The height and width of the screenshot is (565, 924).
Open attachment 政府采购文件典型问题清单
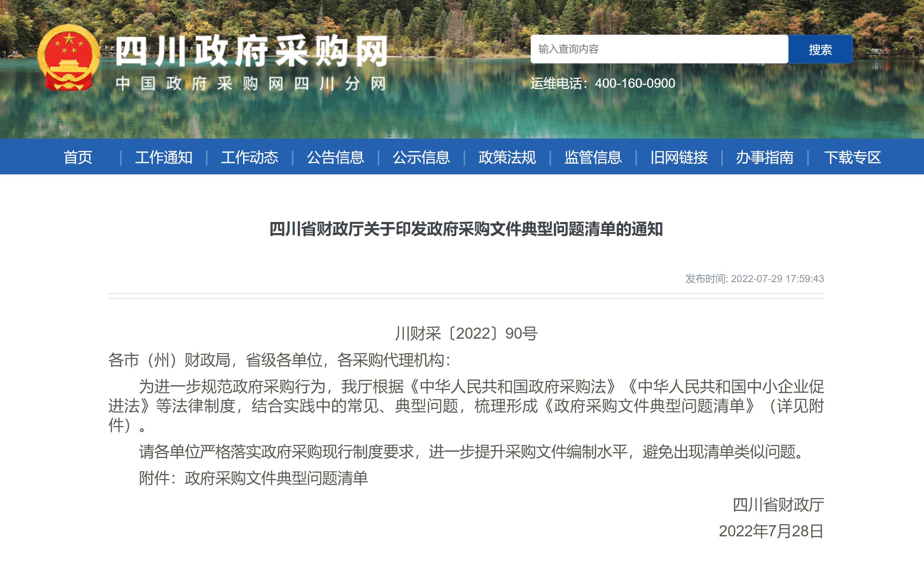coord(276,478)
